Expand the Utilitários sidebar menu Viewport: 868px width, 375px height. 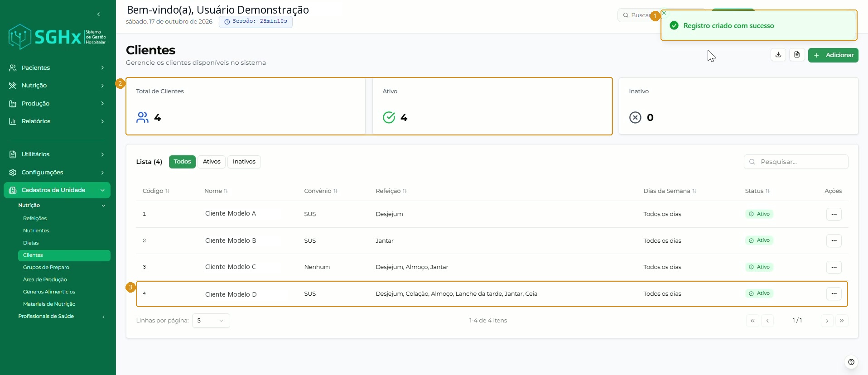pyautogui.click(x=57, y=154)
